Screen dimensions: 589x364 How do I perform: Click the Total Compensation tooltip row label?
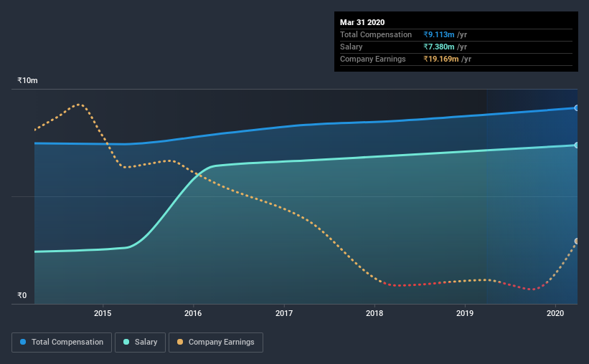(376, 34)
